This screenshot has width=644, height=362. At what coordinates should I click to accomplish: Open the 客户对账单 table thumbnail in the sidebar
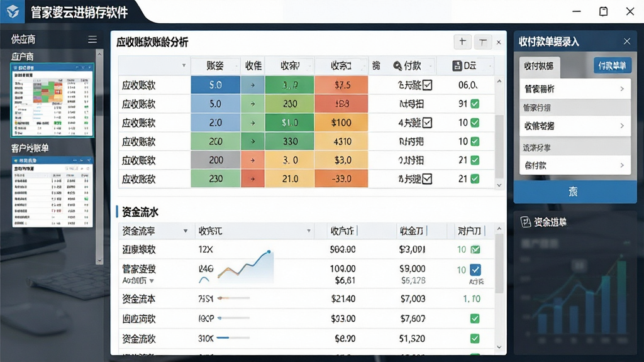52,192
